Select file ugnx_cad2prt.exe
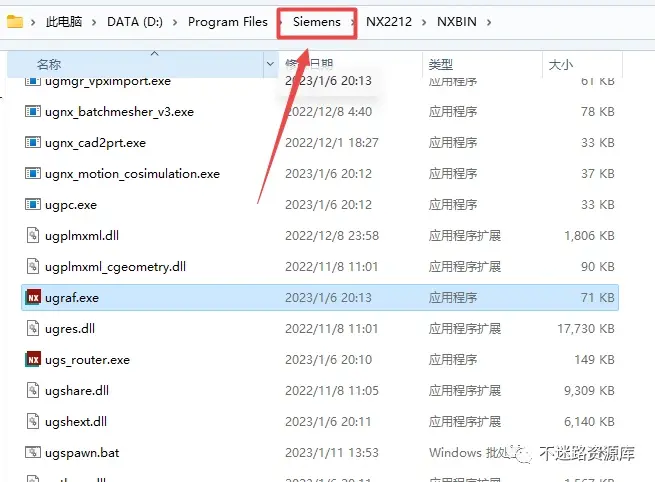The width and height of the screenshot is (655, 482). click(x=95, y=143)
